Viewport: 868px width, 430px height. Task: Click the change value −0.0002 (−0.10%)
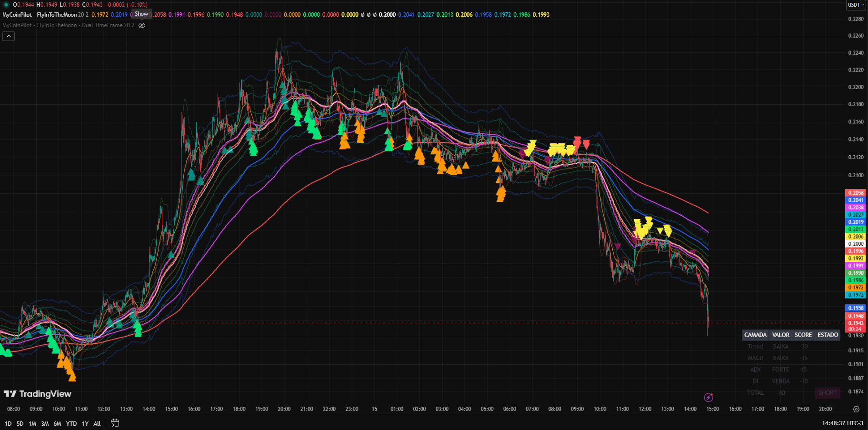click(x=127, y=5)
